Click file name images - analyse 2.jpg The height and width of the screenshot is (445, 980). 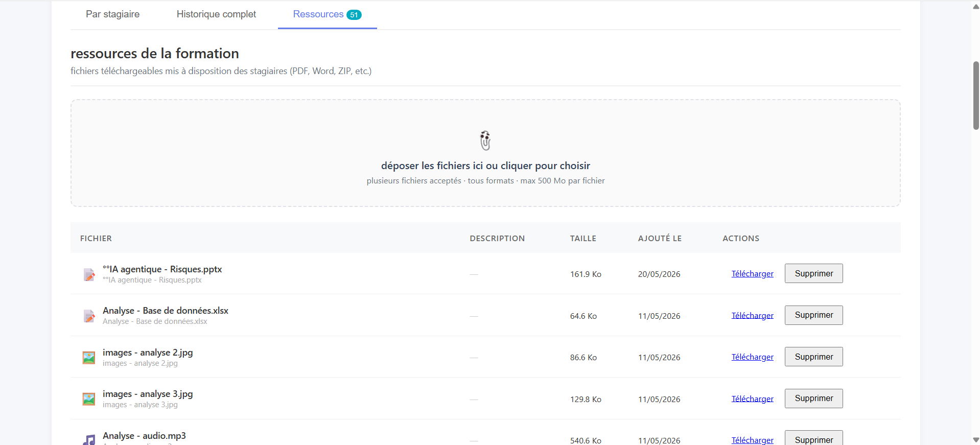148,353
